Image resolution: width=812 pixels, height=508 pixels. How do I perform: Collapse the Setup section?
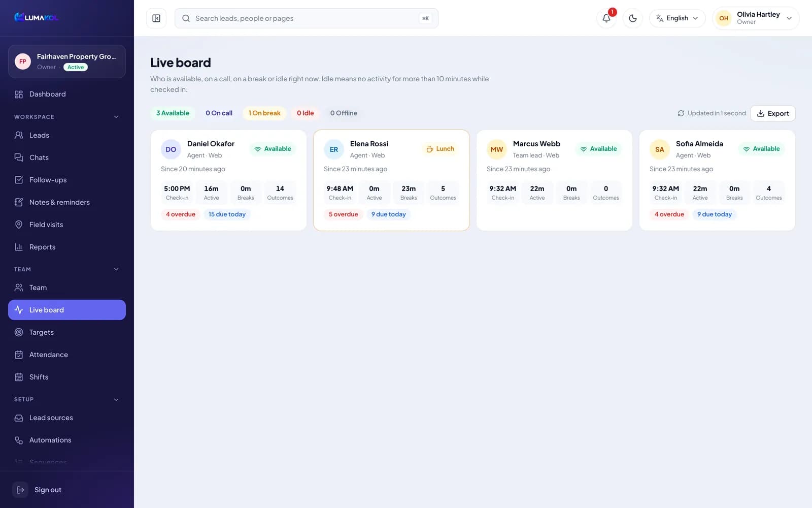(116, 399)
